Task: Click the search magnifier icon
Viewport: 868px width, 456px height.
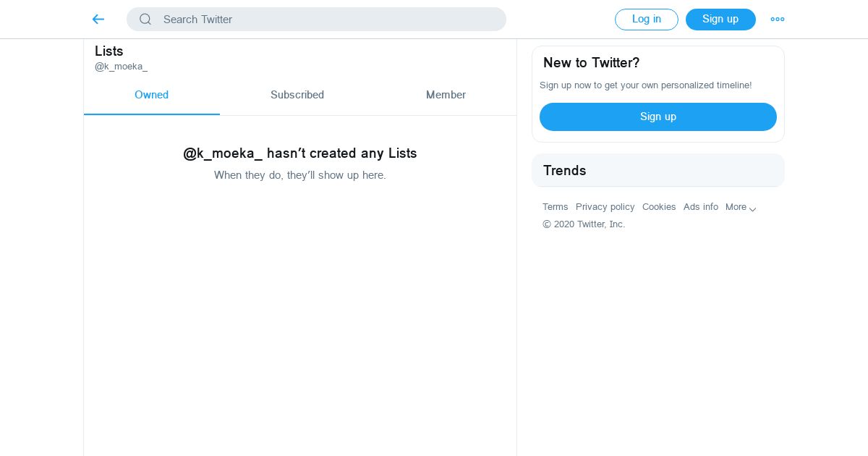Action: (145, 20)
